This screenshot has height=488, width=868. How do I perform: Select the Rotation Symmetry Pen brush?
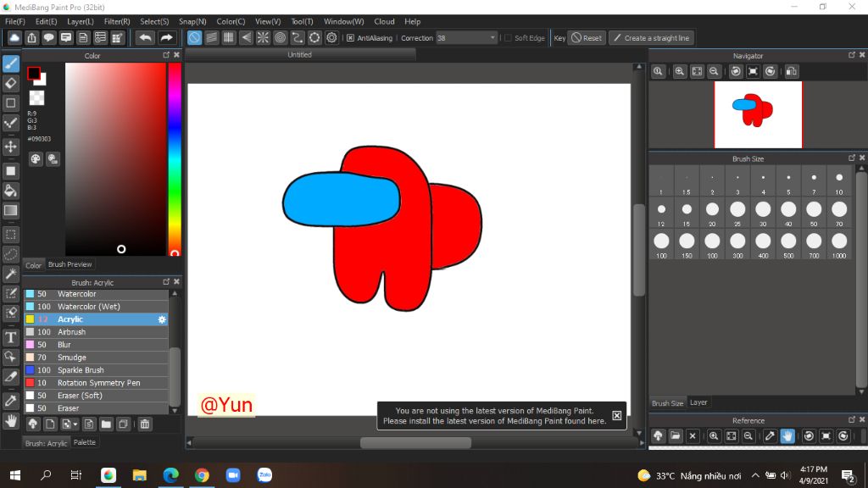tap(96, 383)
